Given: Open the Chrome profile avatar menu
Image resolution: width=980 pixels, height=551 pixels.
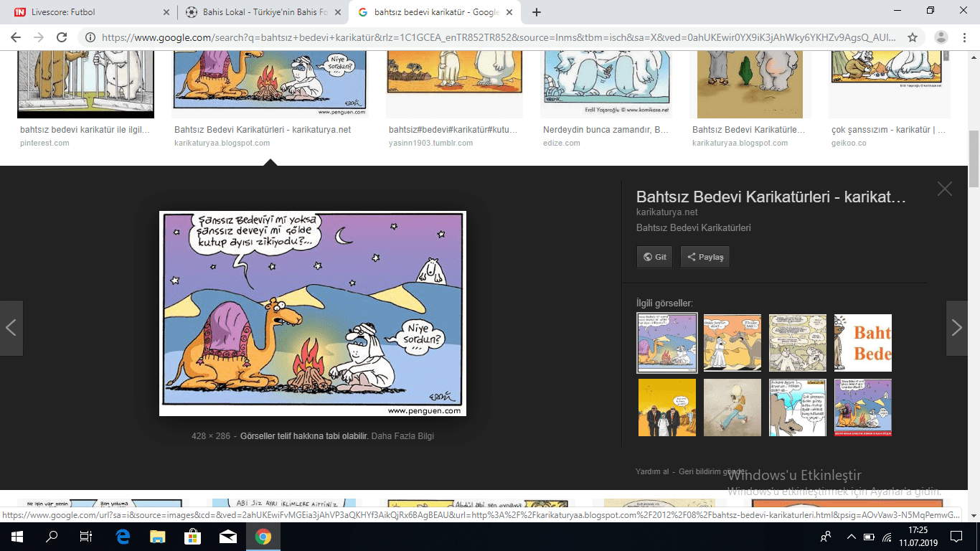Looking at the screenshot, I should point(941,37).
